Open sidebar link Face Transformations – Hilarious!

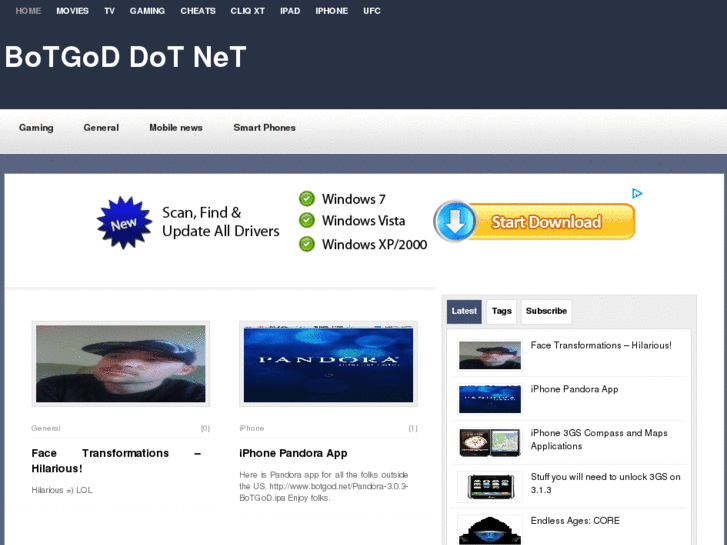(x=601, y=345)
